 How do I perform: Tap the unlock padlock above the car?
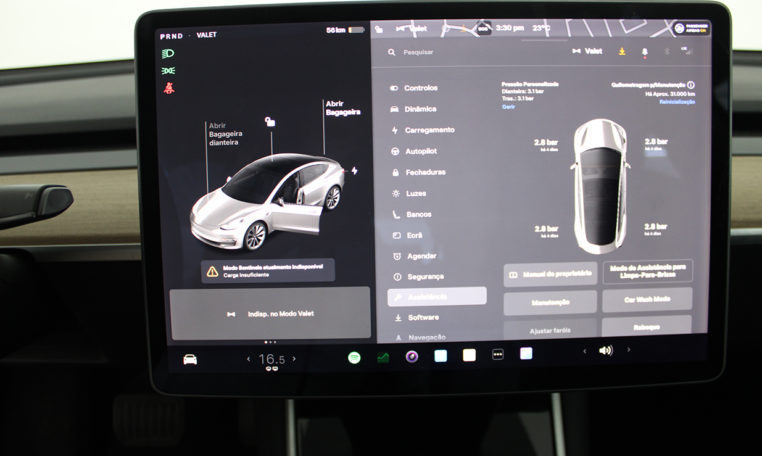[x=270, y=122]
